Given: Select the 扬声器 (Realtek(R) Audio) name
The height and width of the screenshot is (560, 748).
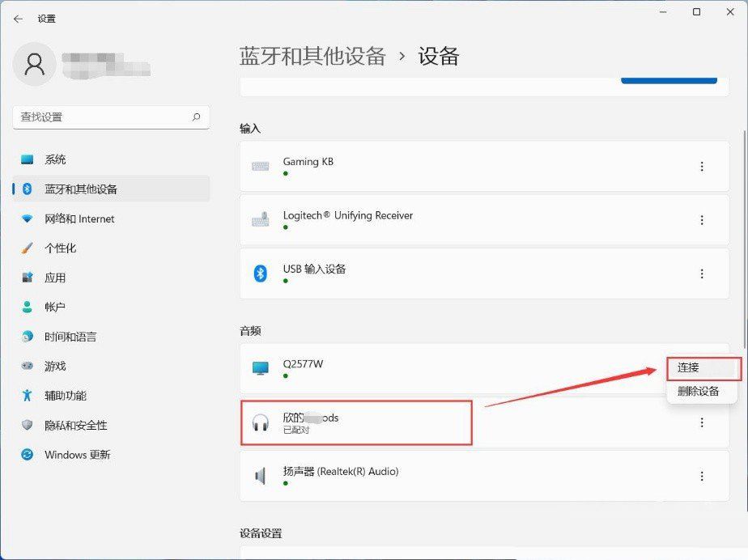Looking at the screenshot, I should coord(341,471).
